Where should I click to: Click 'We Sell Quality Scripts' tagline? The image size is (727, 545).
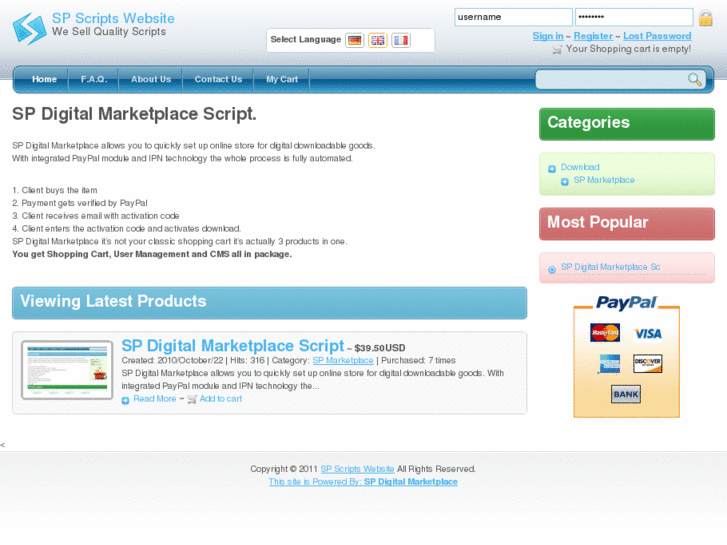pyautogui.click(x=109, y=32)
